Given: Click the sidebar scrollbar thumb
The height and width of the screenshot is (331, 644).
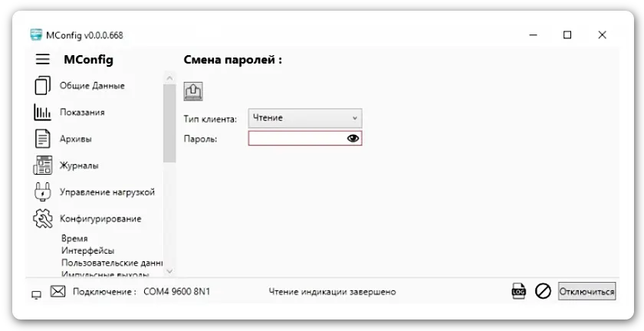Looking at the screenshot, I should pyautogui.click(x=169, y=123).
